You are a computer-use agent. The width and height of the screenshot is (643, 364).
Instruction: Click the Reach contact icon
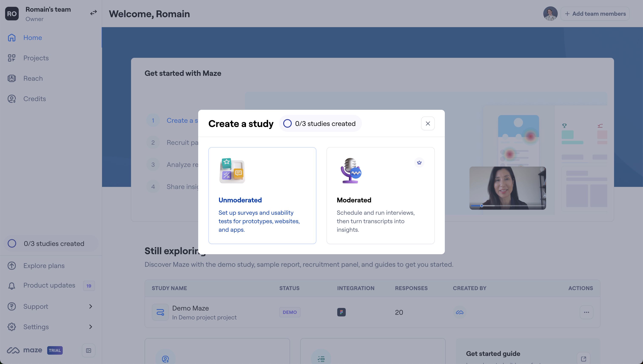point(11,79)
